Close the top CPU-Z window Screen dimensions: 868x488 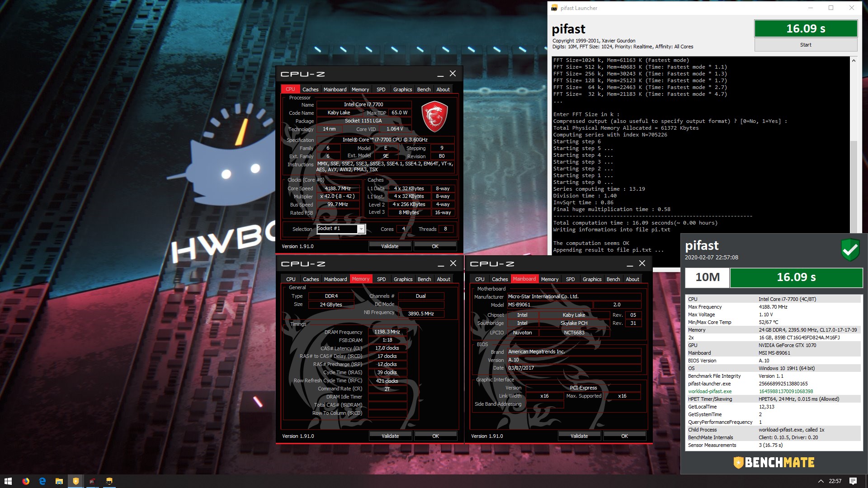click(x=453, y=73)
